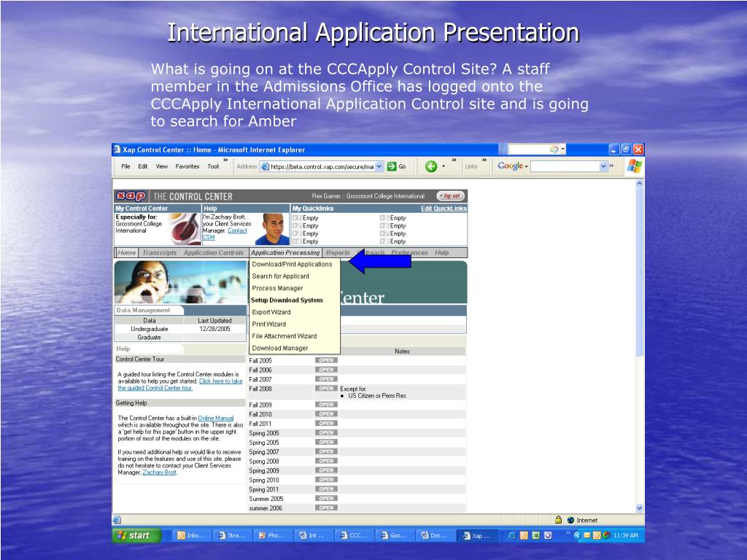The height and width of the screenshot is (560, 747).
Task: Select the Preferences tab
Action: pos(410,252)
